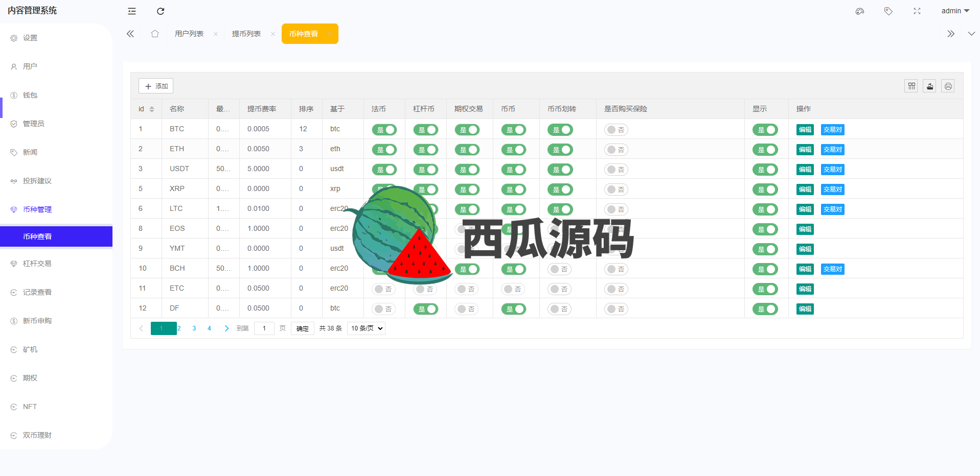Open column filter grid icon
Screen dimensions: 980x476
[911, 86]
